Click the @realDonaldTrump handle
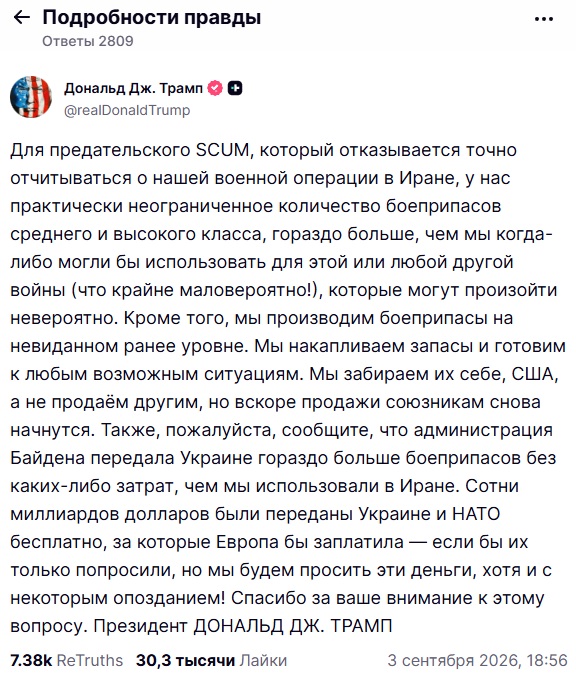576x675 pixels. pos(127,110)
